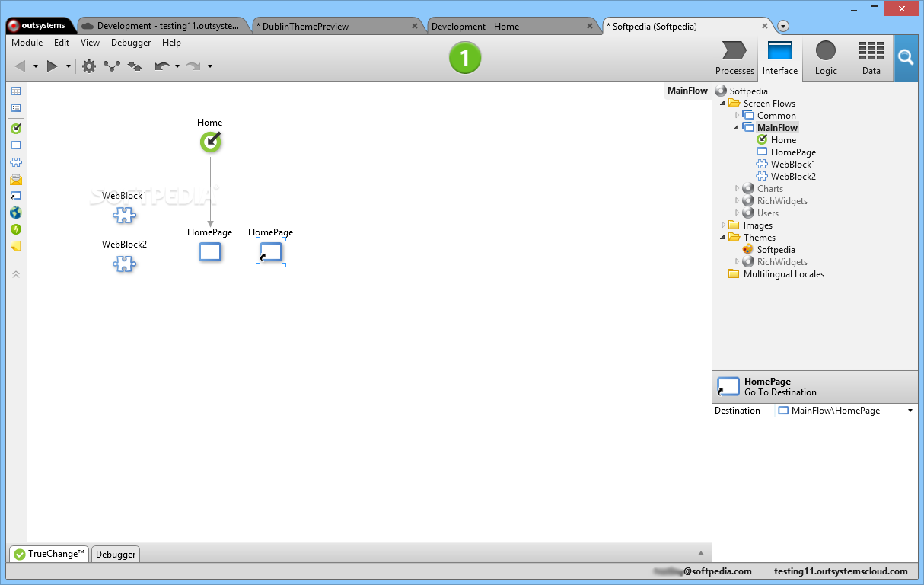Select the Web Block puzzle tool in toolbox

tap(16, 162)
